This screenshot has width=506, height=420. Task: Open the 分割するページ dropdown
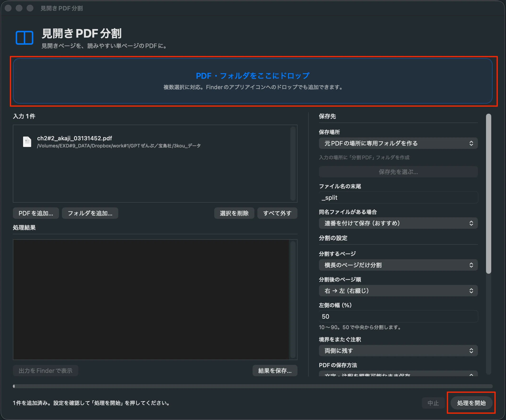pyautogui.click(x=398, y=265)
